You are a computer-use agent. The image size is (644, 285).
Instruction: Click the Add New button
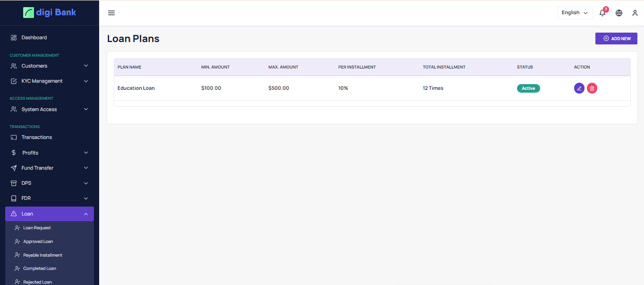[x=616, y=38]
